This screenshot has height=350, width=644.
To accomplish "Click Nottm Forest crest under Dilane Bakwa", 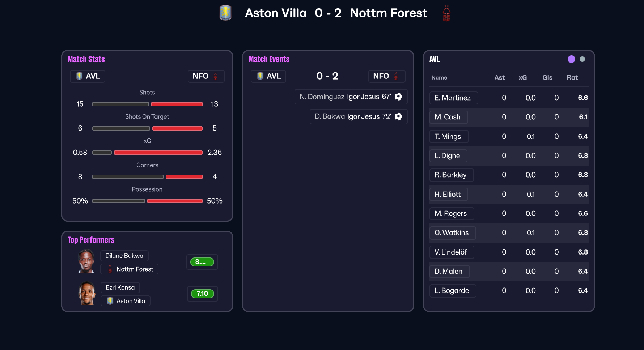I will 110,269.
